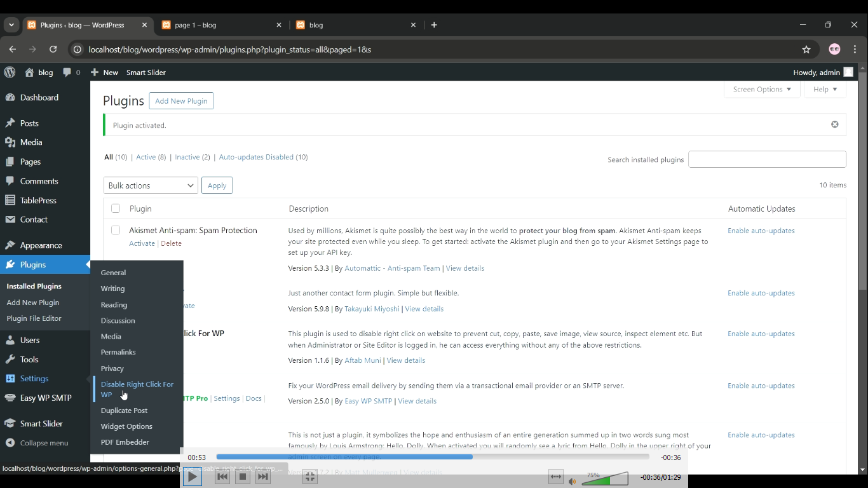The image size is (868, 488).
Task: Adjust the player volume slider
Action: [605, 478]
